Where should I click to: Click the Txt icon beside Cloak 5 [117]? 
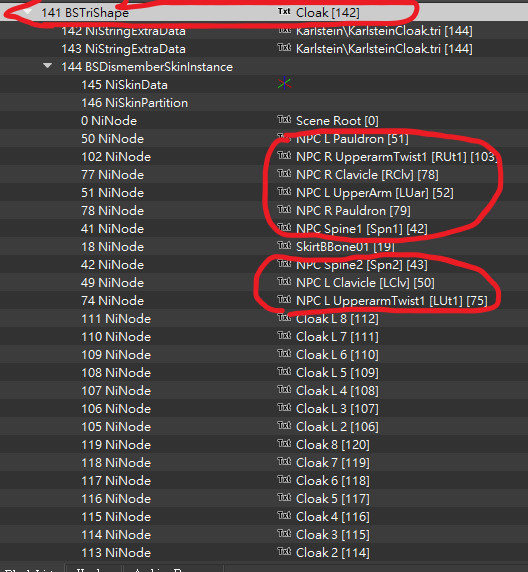tap(284, 497)
